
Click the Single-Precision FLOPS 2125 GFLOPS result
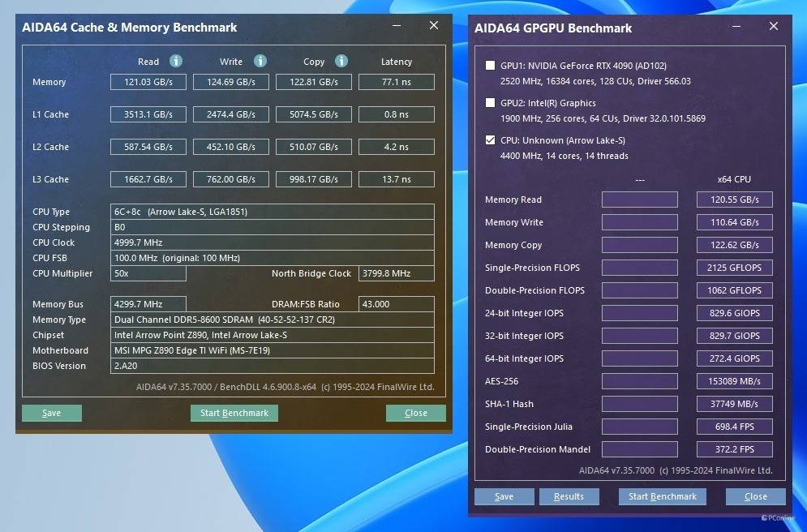pyautogui.click(x=734, y=268)
